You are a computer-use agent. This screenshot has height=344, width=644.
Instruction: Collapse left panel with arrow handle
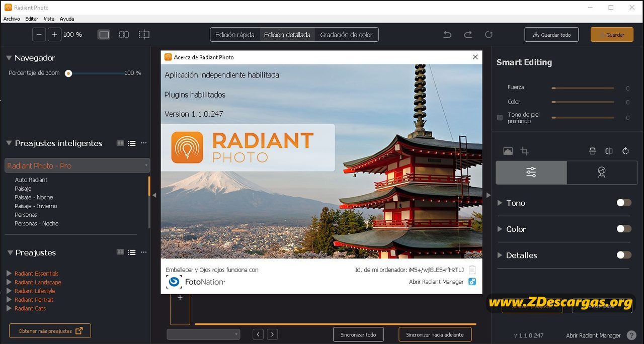[x=154, y=195]
